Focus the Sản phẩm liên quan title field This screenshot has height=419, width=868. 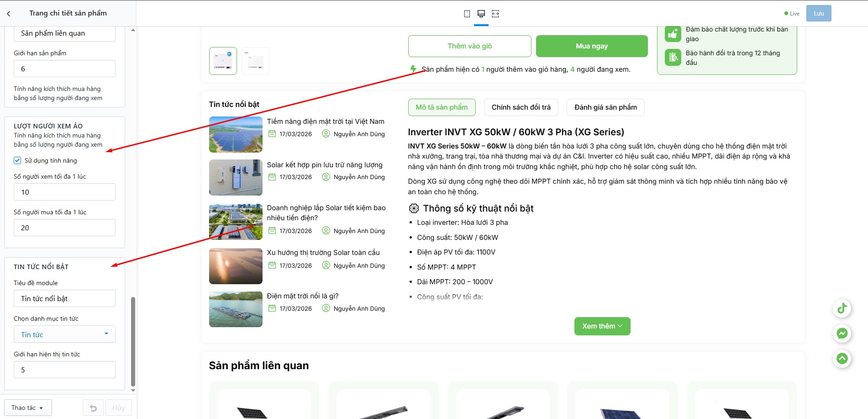(x=64, y=33)
